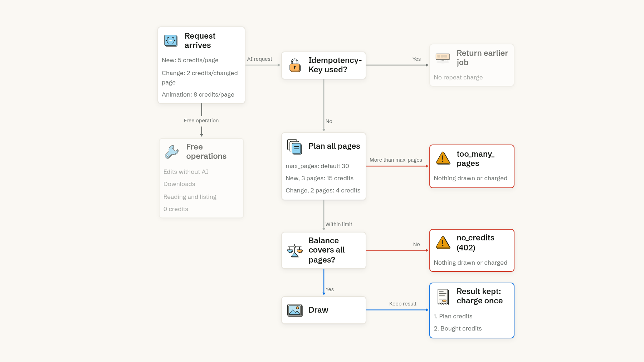Click the New, 3 pages: 15 credits line
The height and width of the screenshot is (362, 644).
point(319,178)
